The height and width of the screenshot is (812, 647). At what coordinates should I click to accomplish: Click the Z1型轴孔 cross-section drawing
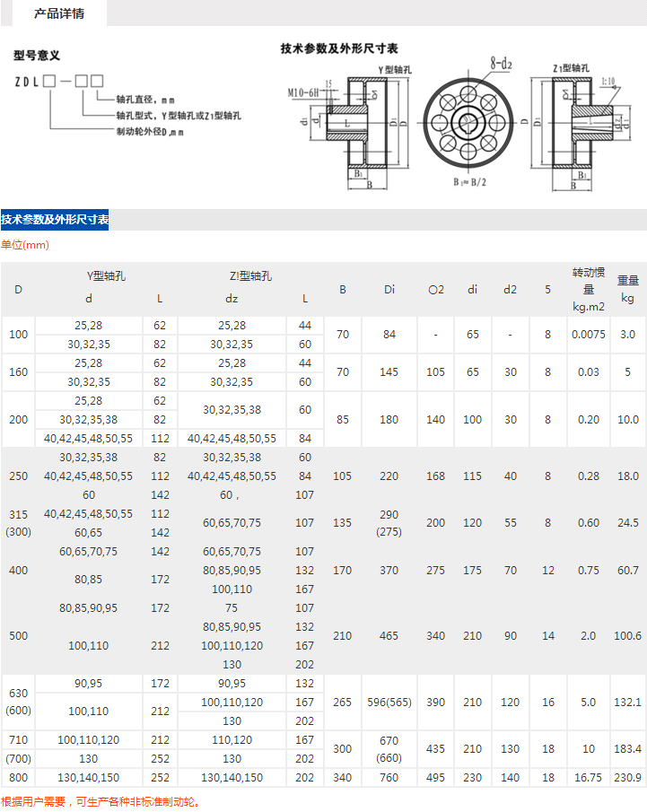pos(574,126)
